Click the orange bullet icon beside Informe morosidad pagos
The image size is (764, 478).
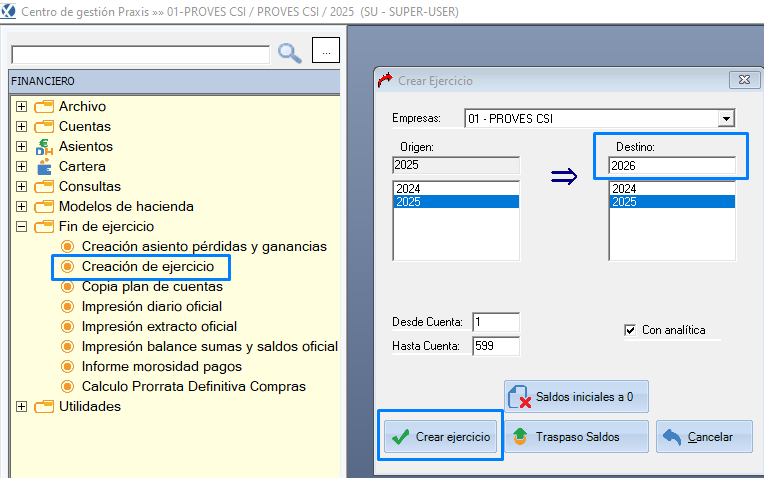(67, 366)
